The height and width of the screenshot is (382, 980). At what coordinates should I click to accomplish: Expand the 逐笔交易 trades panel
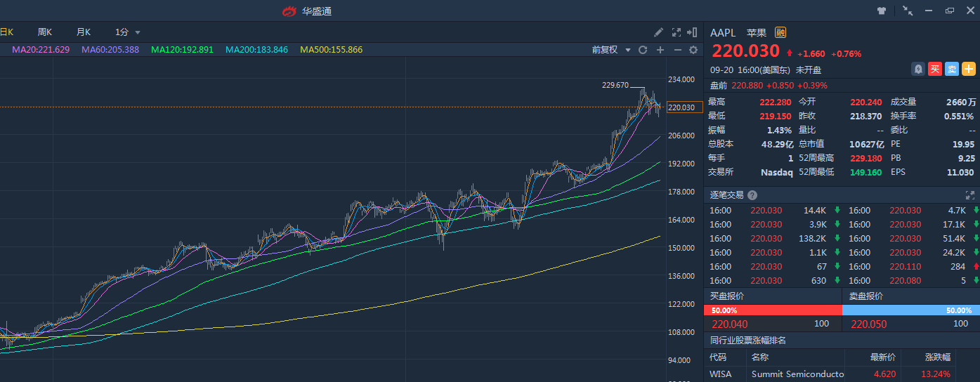click(969, 195)
